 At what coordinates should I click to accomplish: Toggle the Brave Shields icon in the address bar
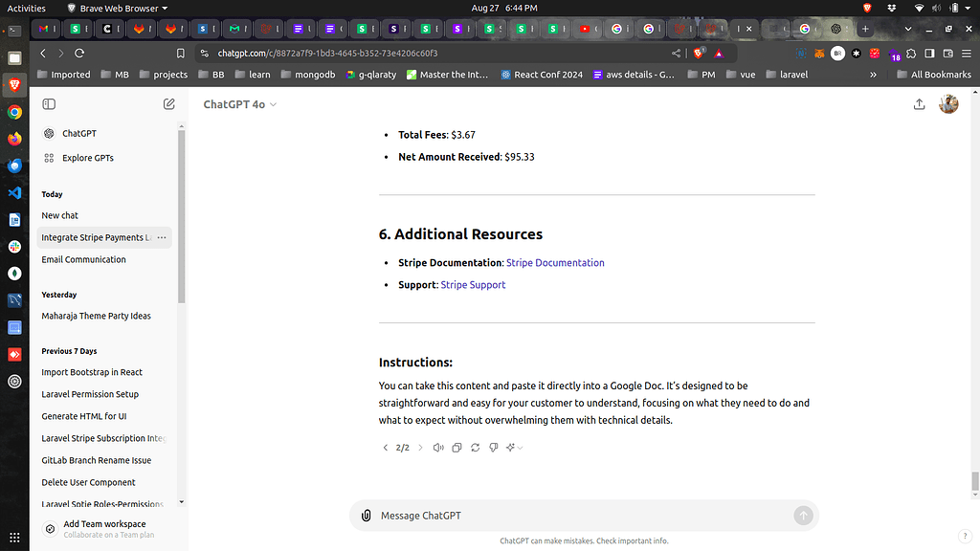(697, 55)
